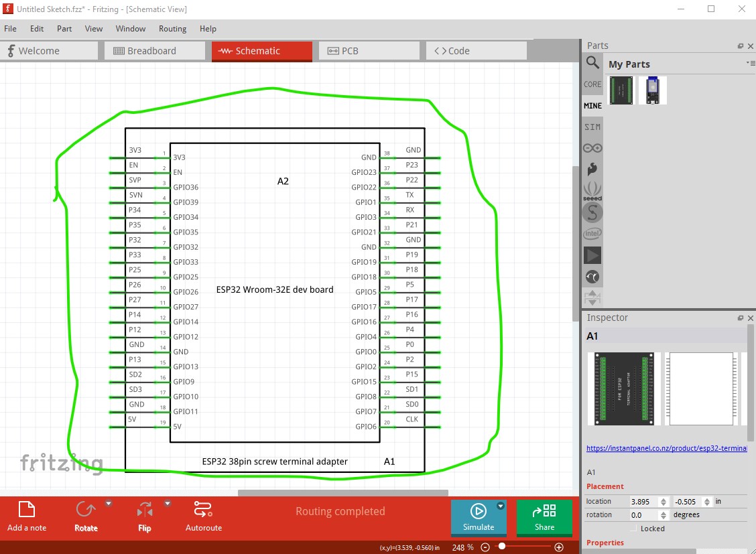756x554 pixels.
Task: Click the Add a note icon
Action: click(x=27, y=510)
